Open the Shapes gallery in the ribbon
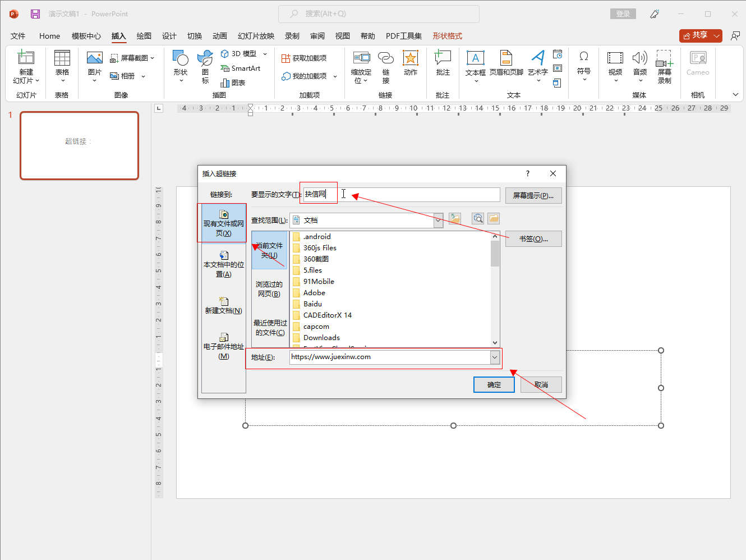This screenshot has height=560, width=746. pos(180,58)
